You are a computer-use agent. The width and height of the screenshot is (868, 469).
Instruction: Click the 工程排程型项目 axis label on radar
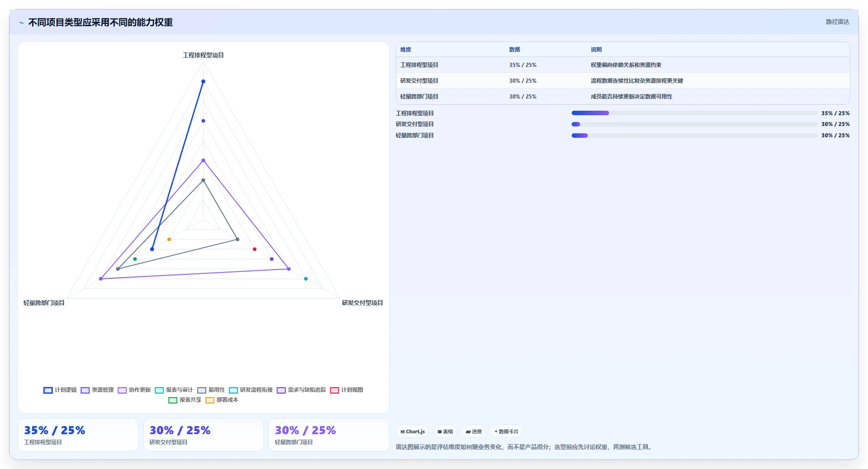coord(203,55)
